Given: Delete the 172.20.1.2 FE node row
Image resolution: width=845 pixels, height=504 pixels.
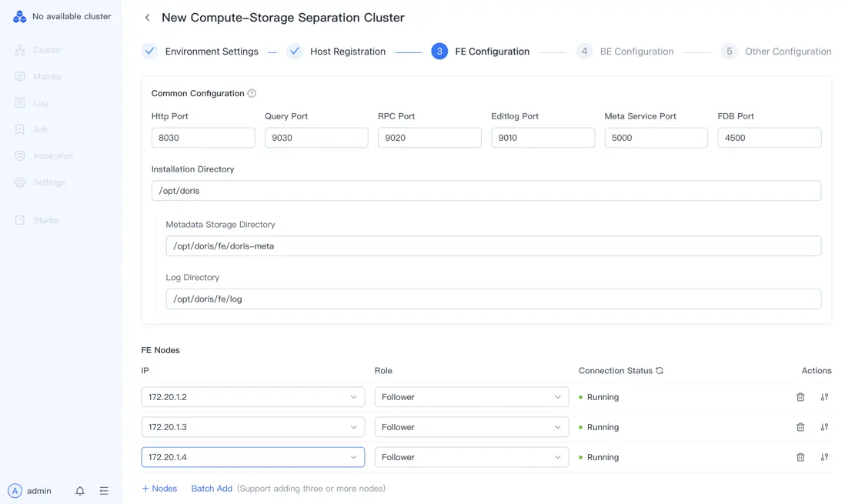Looking at the screenshot, I should (800, 397).
